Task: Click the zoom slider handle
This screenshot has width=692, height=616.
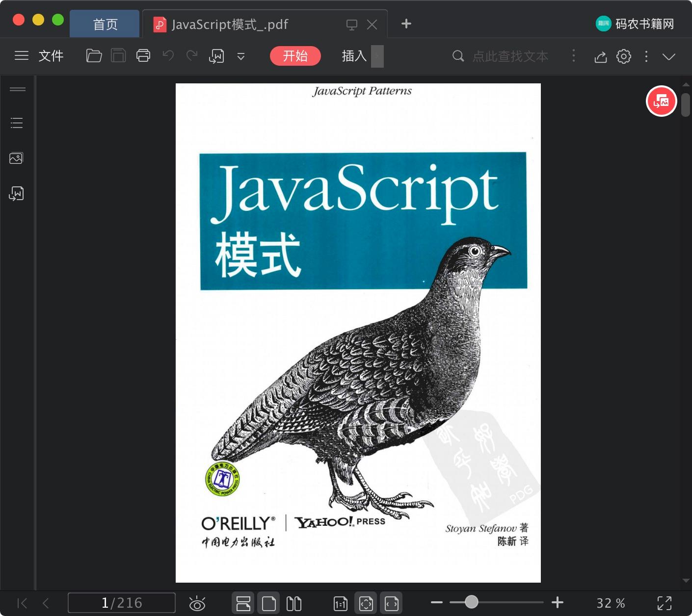Action: click(x=471, y=602)
